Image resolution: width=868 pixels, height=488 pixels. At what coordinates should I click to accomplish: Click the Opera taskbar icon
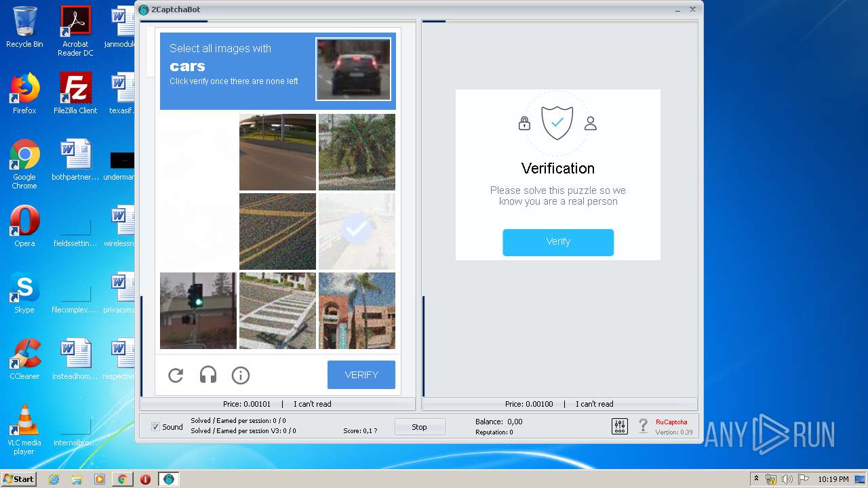(145, 479)
